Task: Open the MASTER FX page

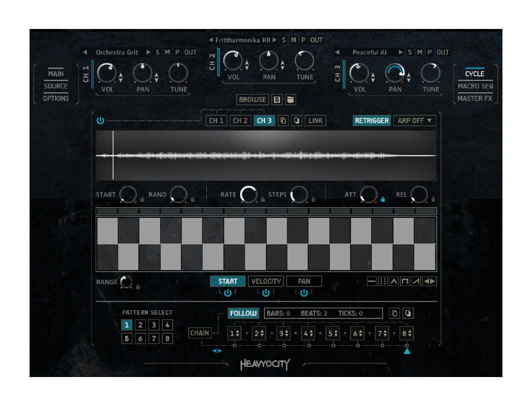Action: (475, 98)
